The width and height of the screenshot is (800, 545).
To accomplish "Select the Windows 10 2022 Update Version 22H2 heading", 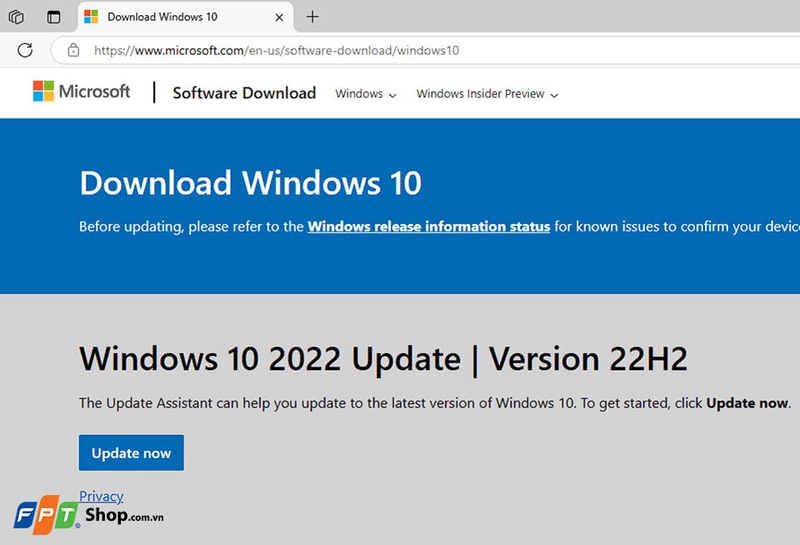I will (383, 359).
